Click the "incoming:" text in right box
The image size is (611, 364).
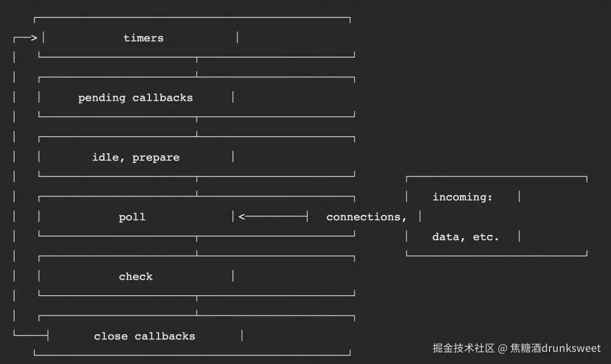click(462, 197)
